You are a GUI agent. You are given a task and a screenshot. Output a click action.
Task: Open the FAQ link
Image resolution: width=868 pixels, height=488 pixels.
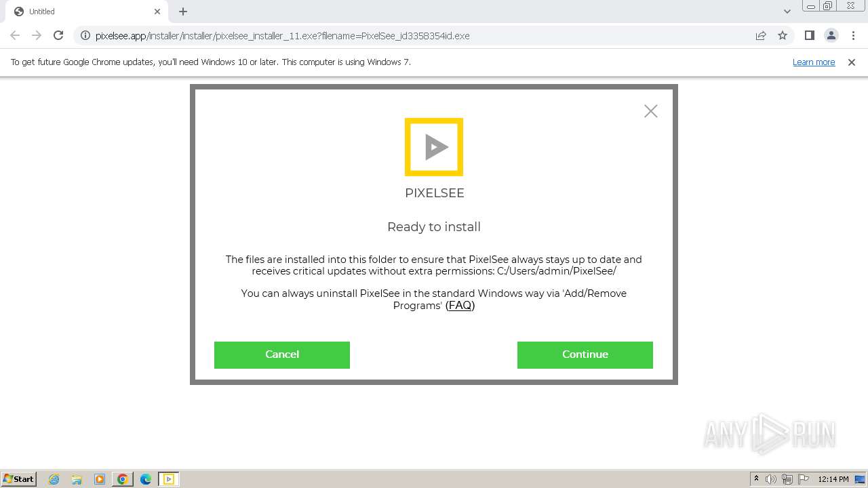point(460,306)
